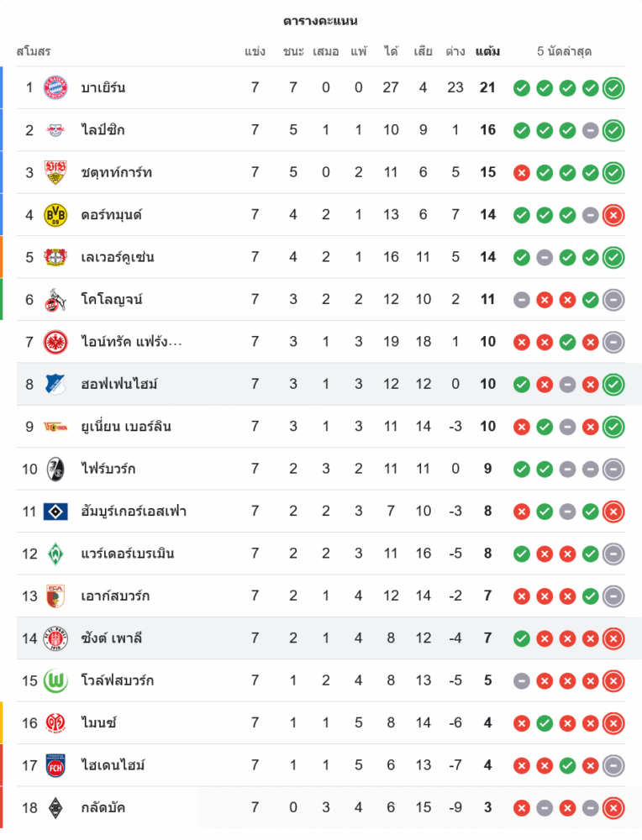Click the Bayern Munich club crest
This screenshot has height=840, width=642.
click(55, 87)
